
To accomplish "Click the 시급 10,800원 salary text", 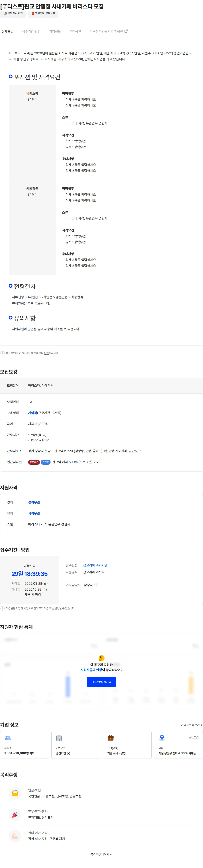I will (x=38, y=424).
